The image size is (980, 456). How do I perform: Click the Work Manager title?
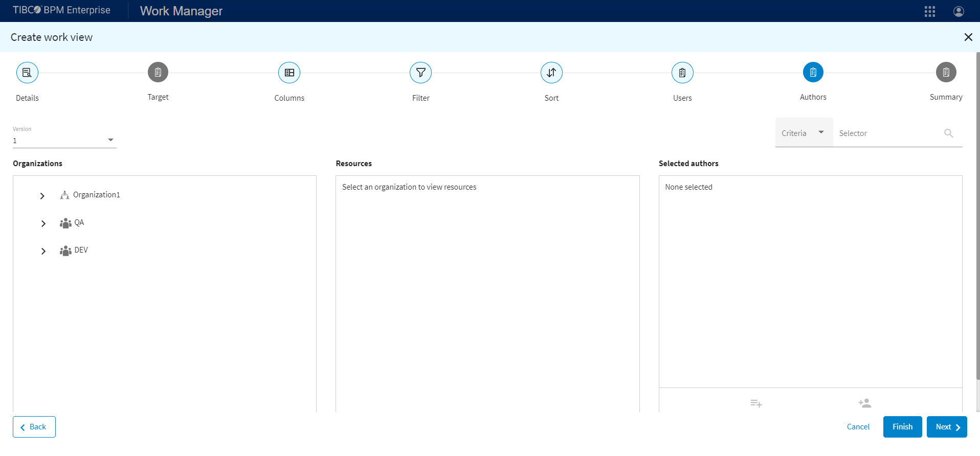(x=181, y=11)
